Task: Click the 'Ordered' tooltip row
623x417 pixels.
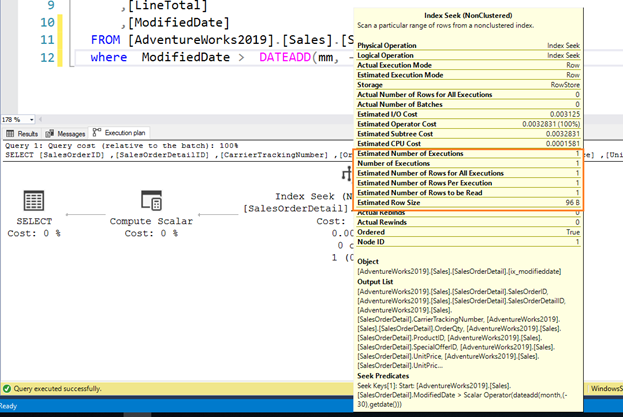Action: click(468, 232)
